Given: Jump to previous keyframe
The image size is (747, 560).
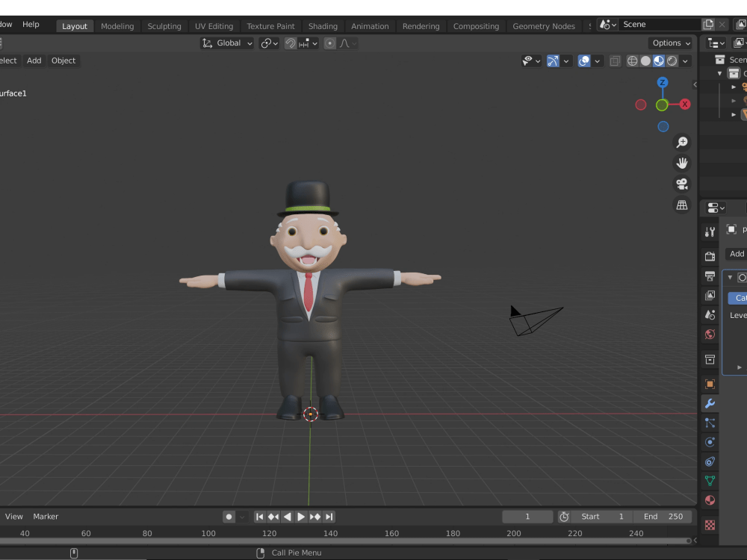Looking at the screenshot, I should 273,517.
